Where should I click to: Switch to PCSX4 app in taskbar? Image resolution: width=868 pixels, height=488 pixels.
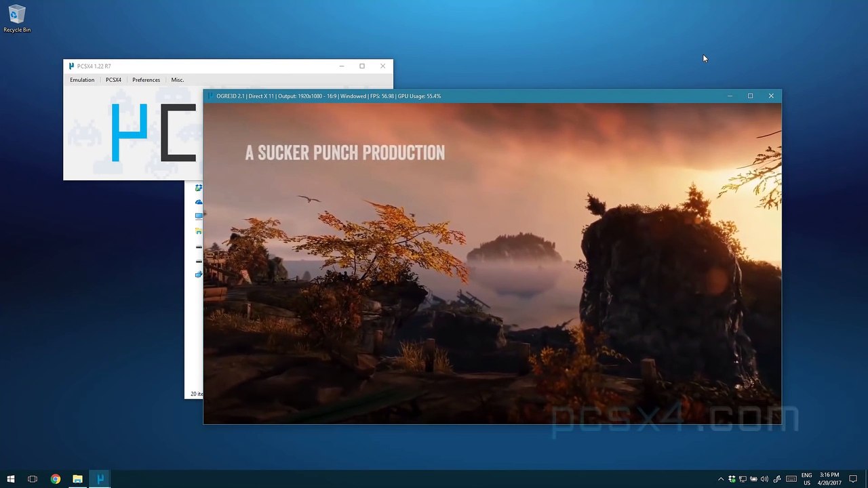100,479
